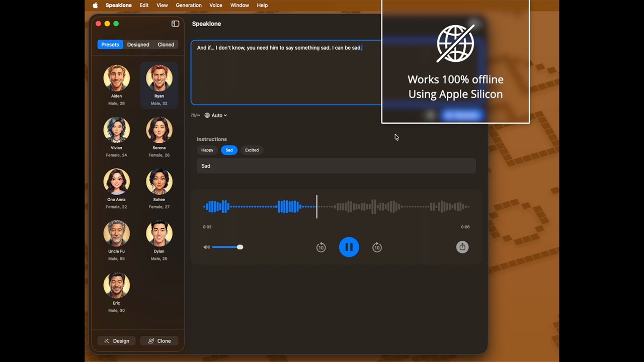Open the Window menu

click(x=239, y=5)
